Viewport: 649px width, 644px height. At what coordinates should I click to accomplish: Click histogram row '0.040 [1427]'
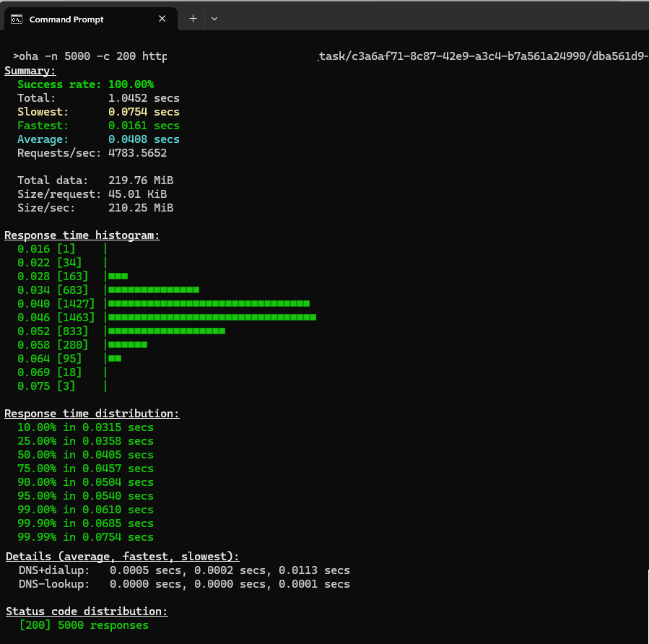(x=163, y=303)
